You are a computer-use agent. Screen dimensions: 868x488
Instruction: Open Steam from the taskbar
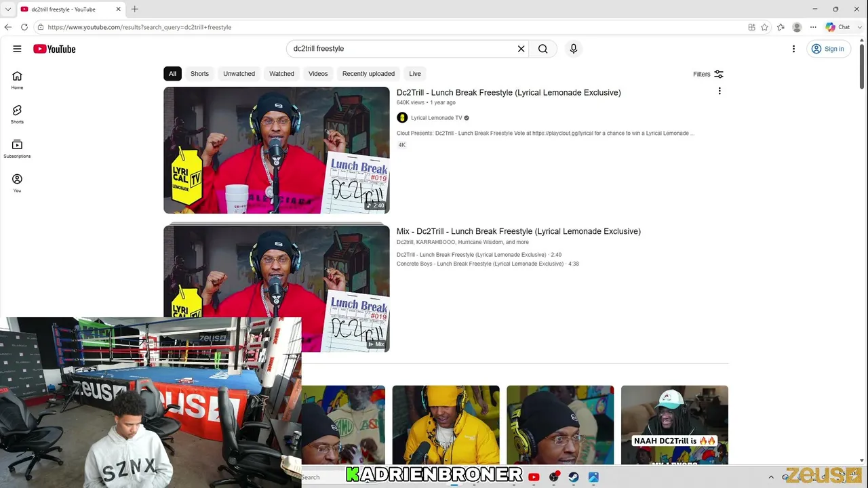click(x=573, y=477)
